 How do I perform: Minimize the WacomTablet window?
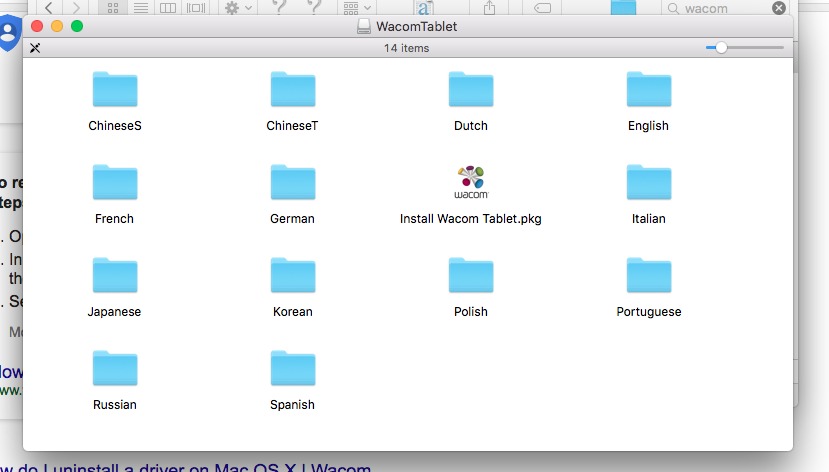point(57,26)
